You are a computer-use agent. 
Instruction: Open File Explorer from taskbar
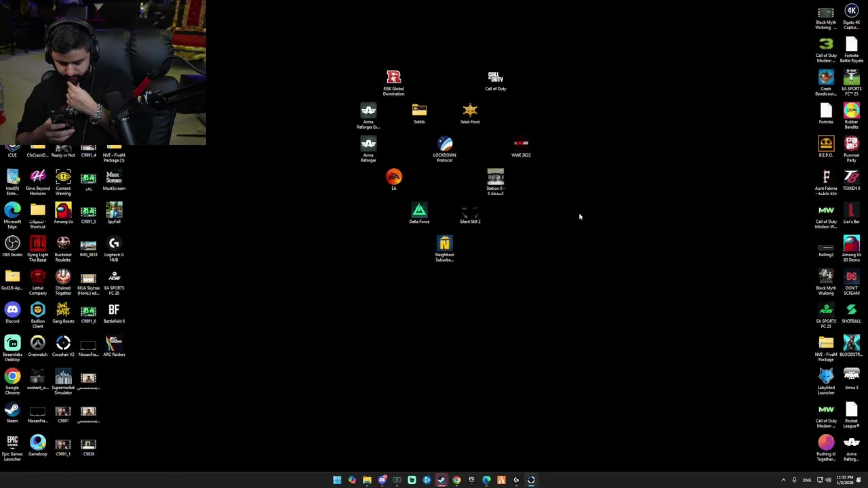tap(367, 480)
